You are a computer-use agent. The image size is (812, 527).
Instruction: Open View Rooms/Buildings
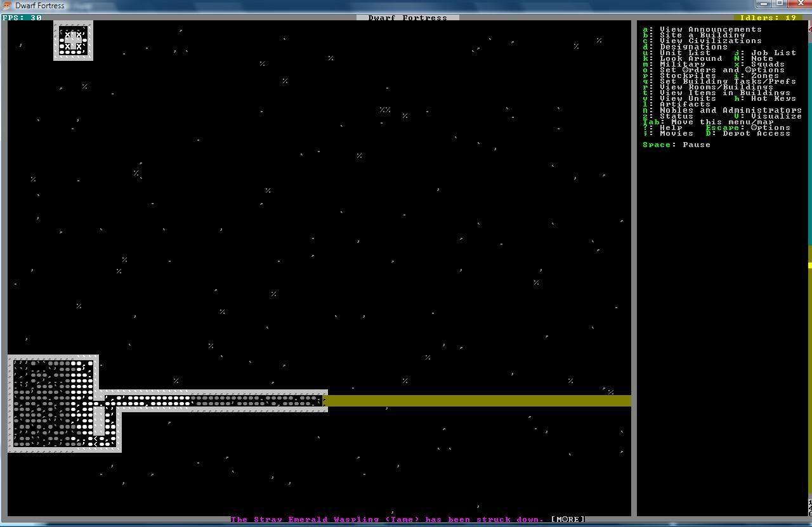(708, 87)
